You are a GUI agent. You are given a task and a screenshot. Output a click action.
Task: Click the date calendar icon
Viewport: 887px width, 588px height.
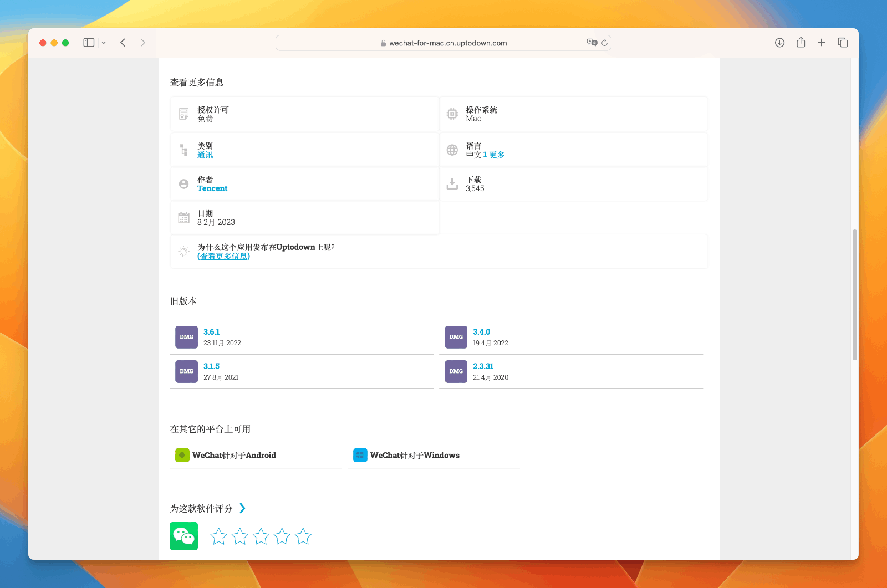[184, 218]
